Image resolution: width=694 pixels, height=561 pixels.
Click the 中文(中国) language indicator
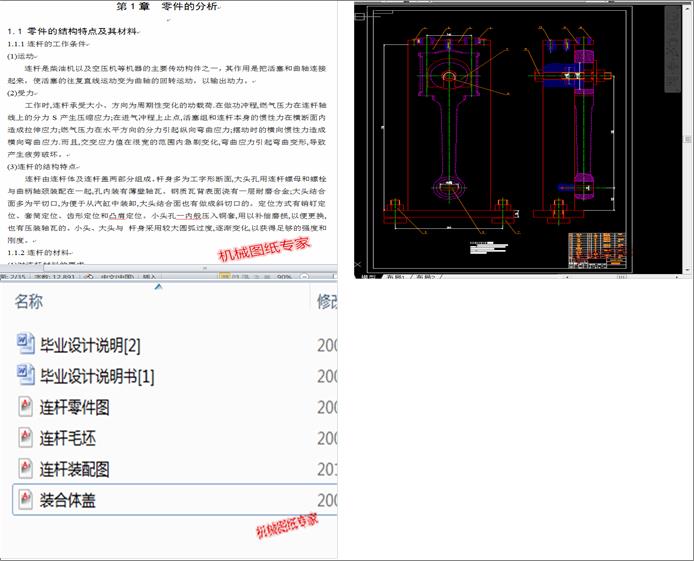(x=119, y=276)
